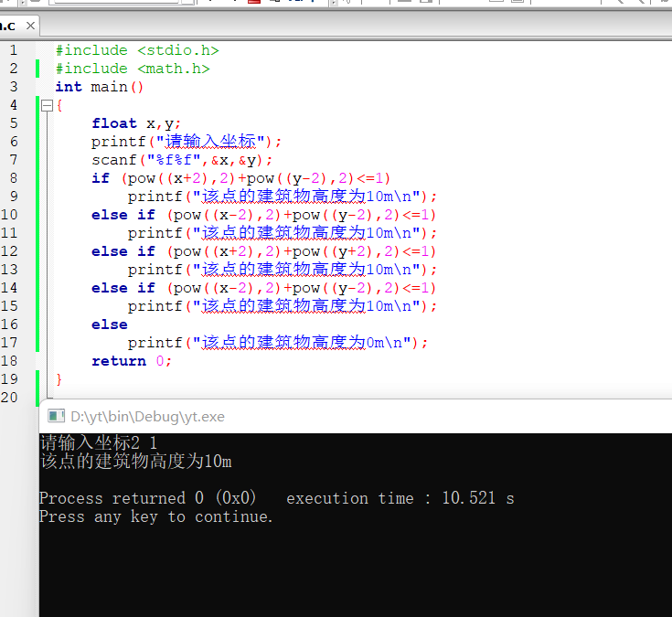Close the .c editor tab
The height and width of the screenshot is (617, 672).
click(30, 26)
